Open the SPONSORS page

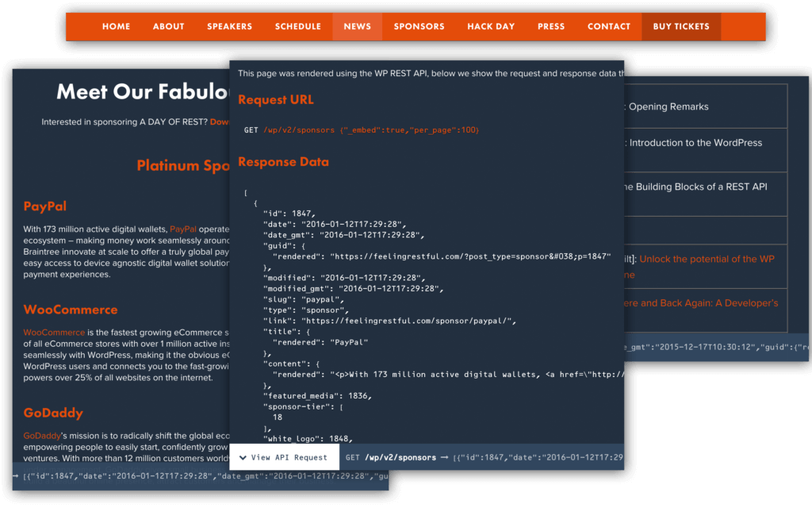pyautogui.click(x=419, y=26)
